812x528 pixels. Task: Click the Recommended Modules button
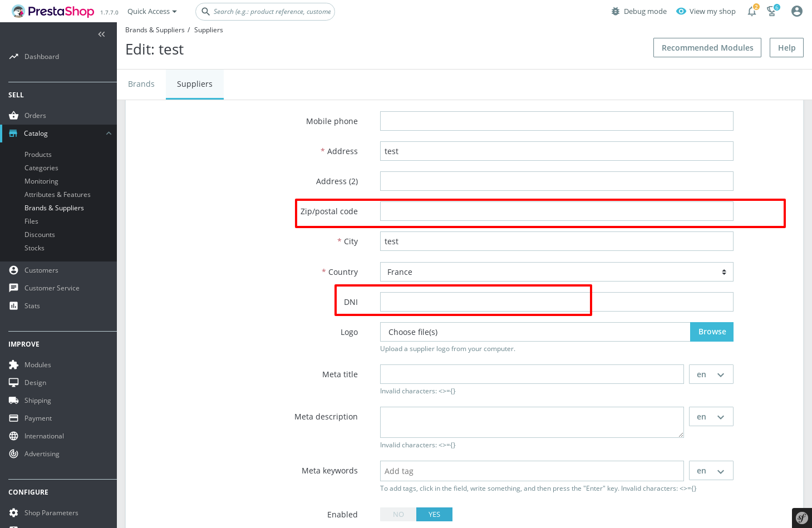(707, 48)
